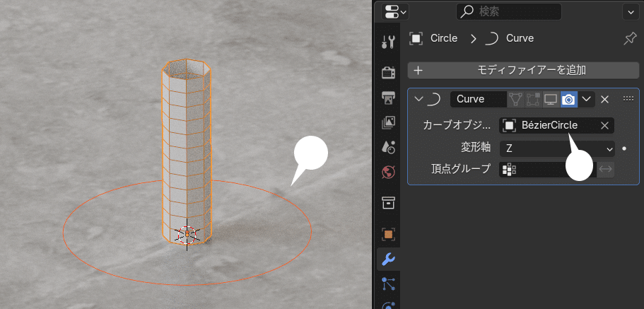This screenshot has width=644, height=309.
Task: Open the Curve modifier extra options dropdown
Action: click(x=587, y=99)
